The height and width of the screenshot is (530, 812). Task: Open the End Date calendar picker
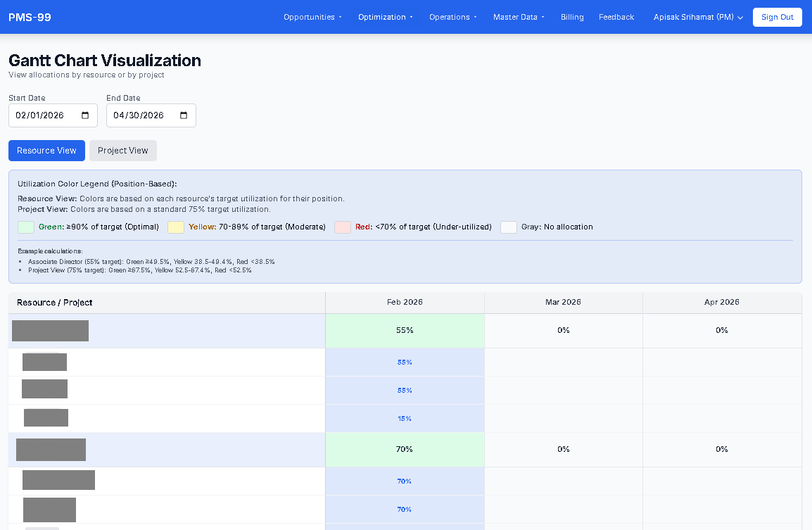(184, 115)
